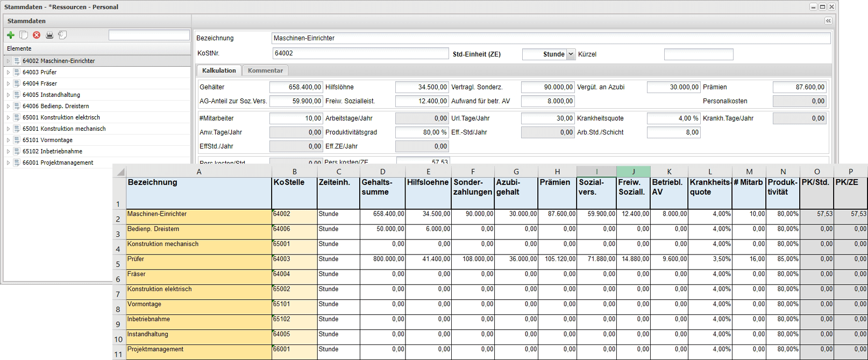
Task: Click the #Mitarbeiter field 10,00
Action: 296,118
